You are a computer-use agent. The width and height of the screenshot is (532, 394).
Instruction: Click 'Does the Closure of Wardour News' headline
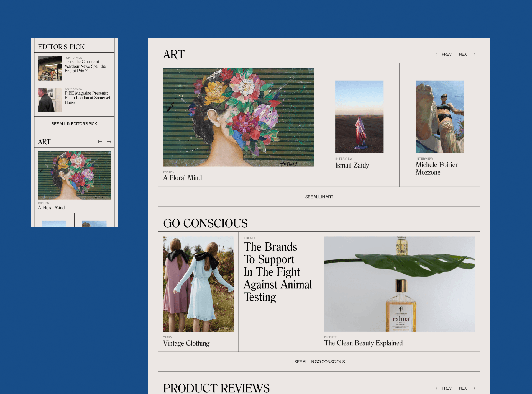click(x=85, y=66)
